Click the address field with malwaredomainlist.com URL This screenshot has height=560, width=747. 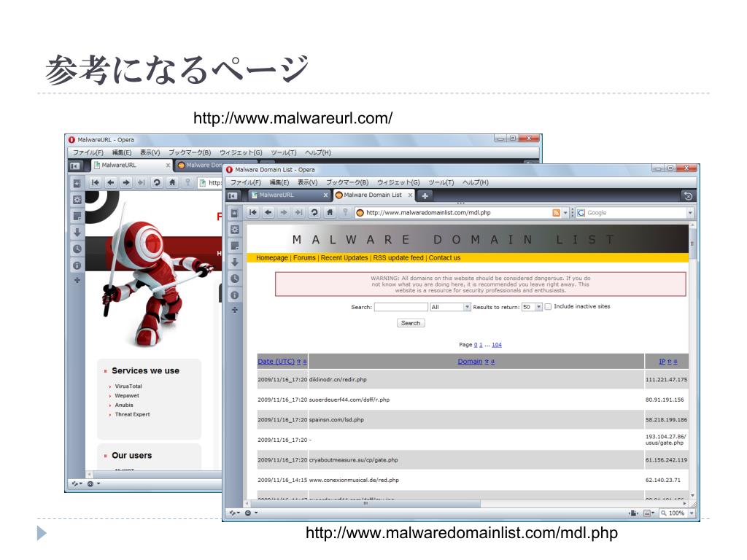452,213
